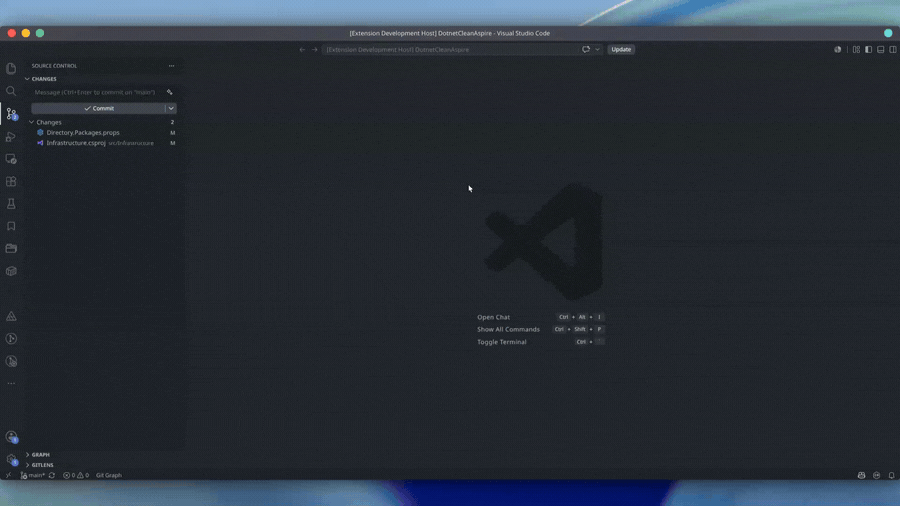Synchronize changes icon in status bar
Viewport: 900px width, 506px height.
coord(52,475)
